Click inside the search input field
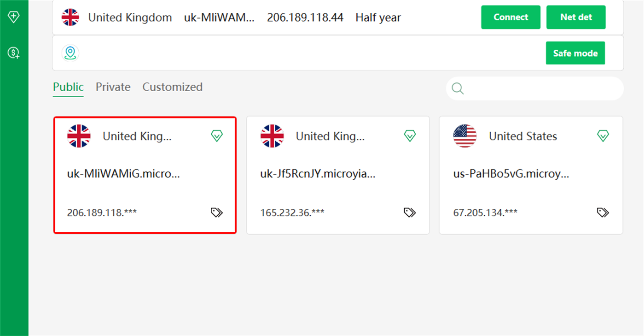The height and width of the screenshot is (336, 644). point(534,88)
